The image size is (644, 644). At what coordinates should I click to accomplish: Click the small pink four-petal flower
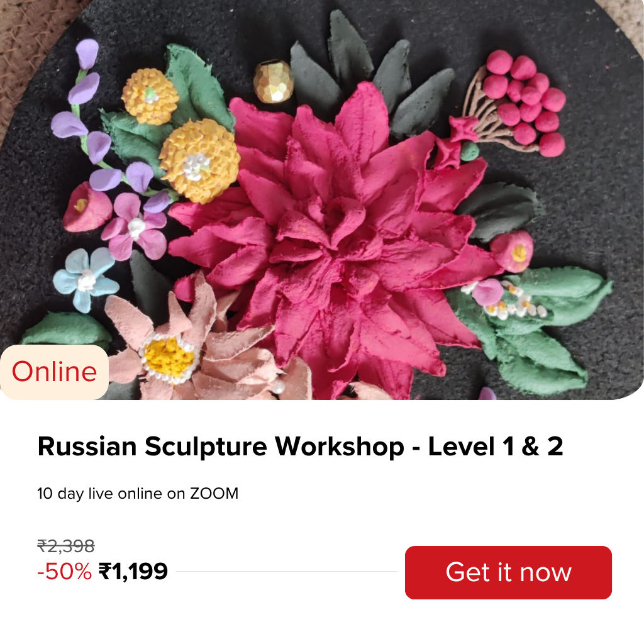click(x=135, y=226)
